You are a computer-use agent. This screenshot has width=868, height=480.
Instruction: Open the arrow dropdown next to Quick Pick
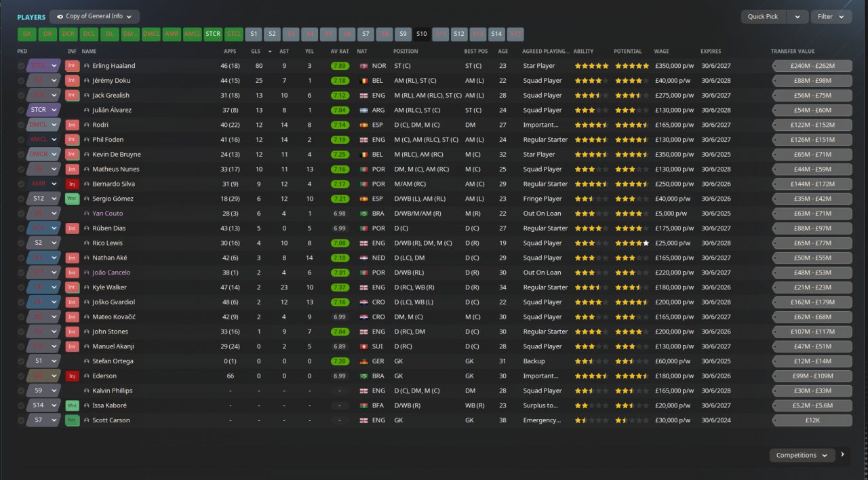pos(797,16)
